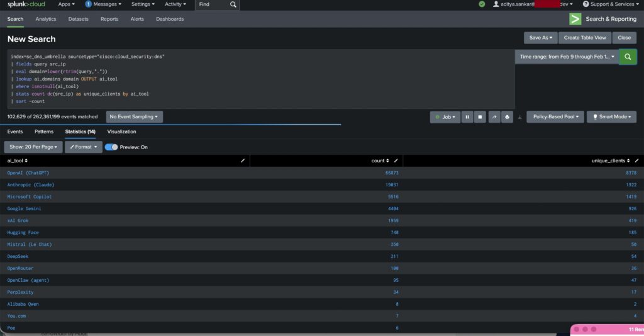Edit the ai_tool column with pencil icon
This screenshot has width=644, height=336.
(243, 161)
